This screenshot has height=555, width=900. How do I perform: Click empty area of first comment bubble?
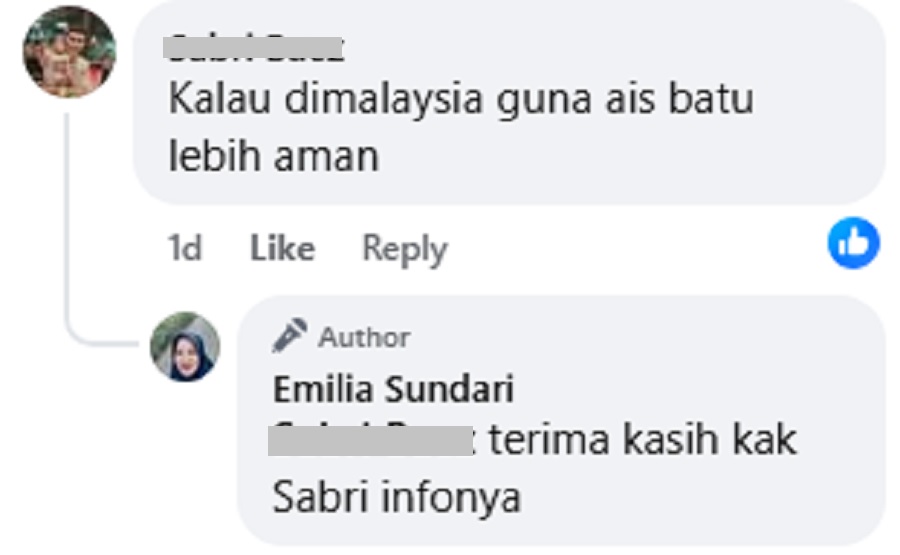coord(631,155)
